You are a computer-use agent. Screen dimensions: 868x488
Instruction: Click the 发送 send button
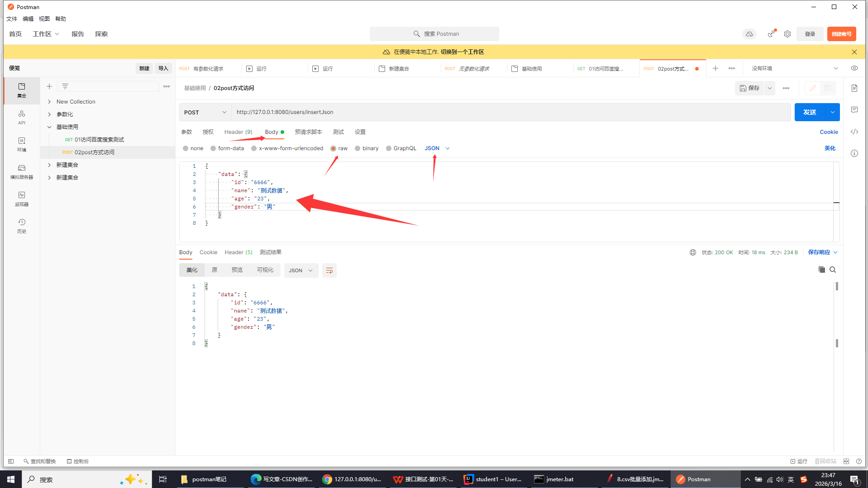coord(810,112)
